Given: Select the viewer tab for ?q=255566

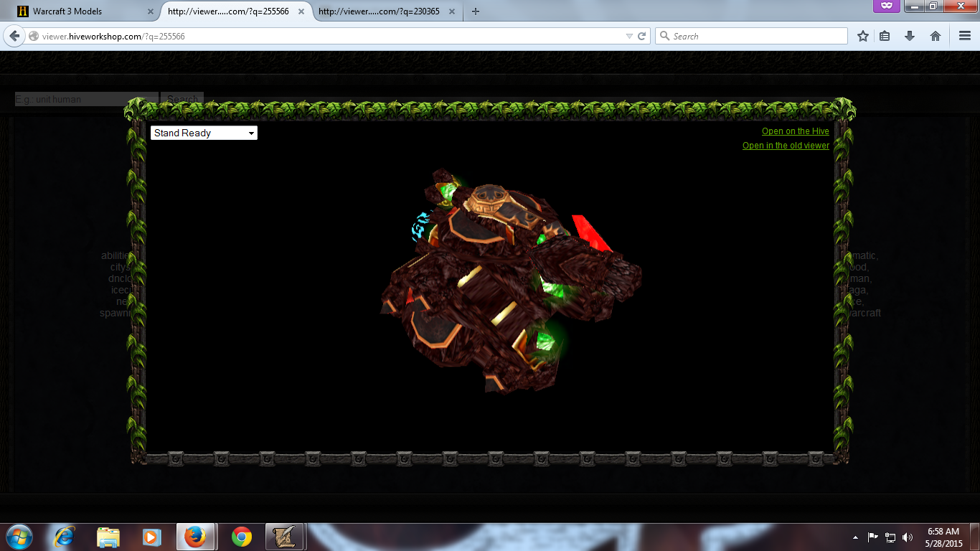Looking at the screenshot, I should pyautogui.click(x=235, y=11).
